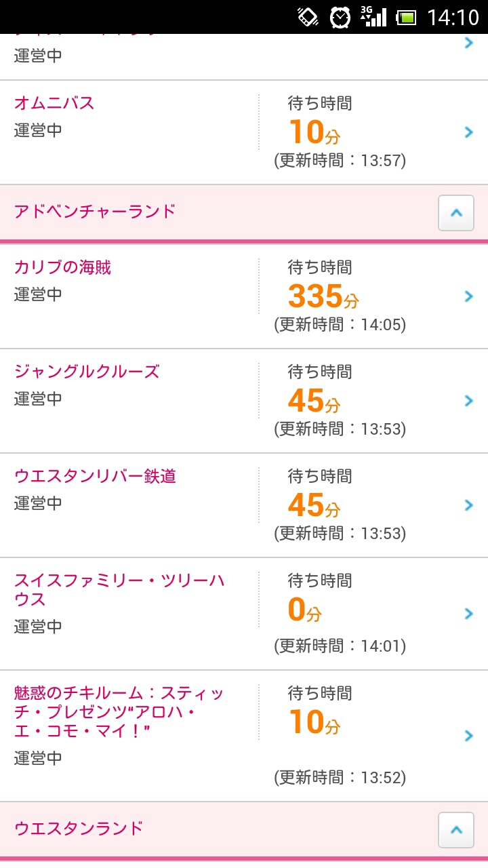Tap the 335分 wait time for カリブの海賊

coord(323,296)
